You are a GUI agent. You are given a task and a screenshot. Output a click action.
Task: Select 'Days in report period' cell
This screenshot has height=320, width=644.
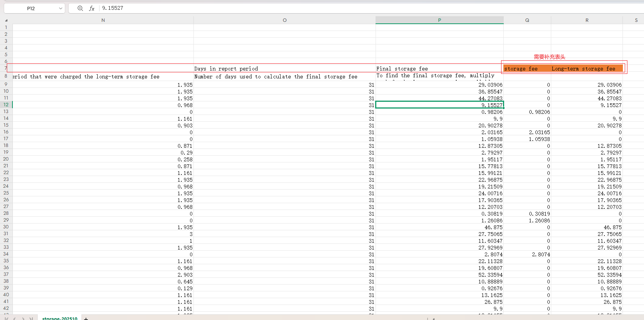pyautogui.click(x=284, y=69)
